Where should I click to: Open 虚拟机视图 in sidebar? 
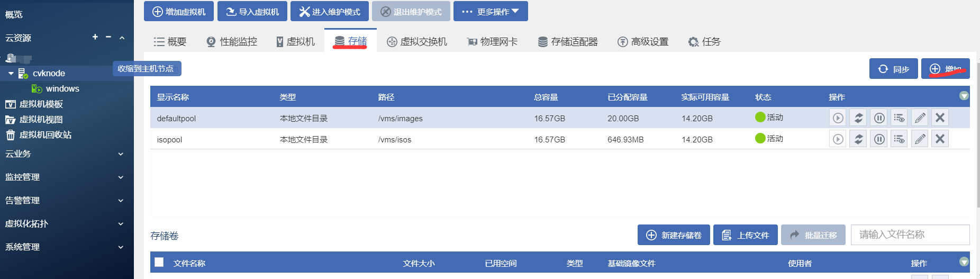(34, 120)
